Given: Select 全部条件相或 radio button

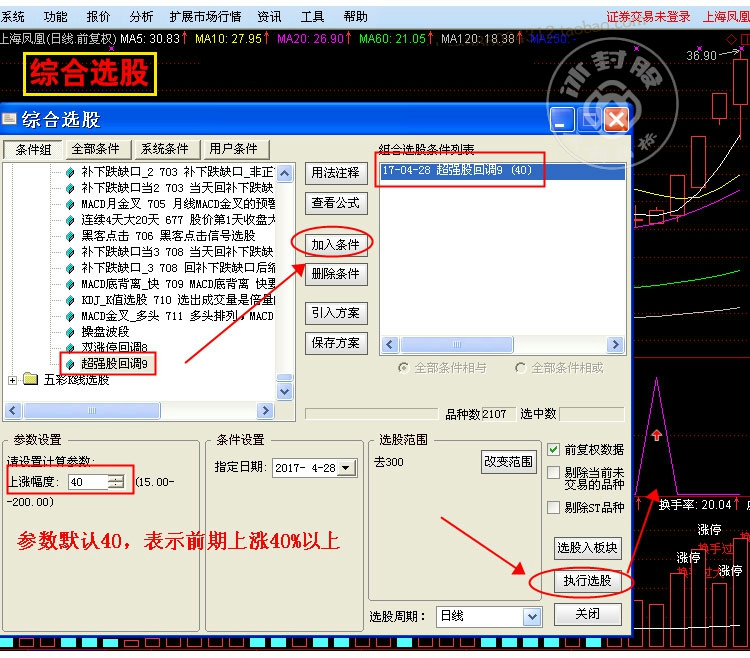Looking at the screenshot, I should click(520, 368).
